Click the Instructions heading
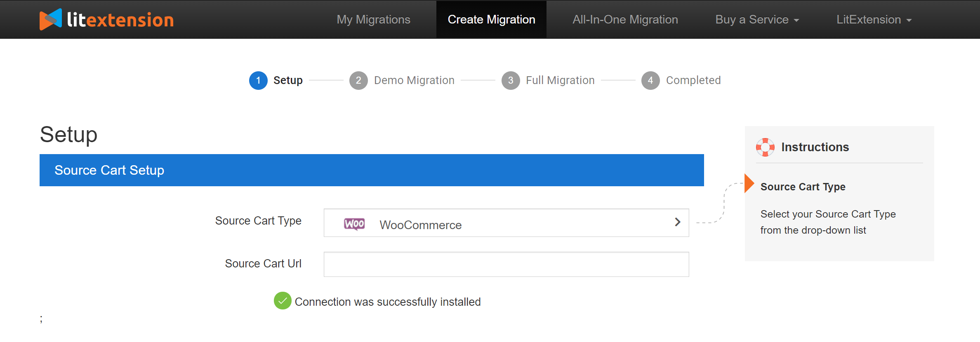This screenshot has width=980, height=342. [x=815, y=147]
